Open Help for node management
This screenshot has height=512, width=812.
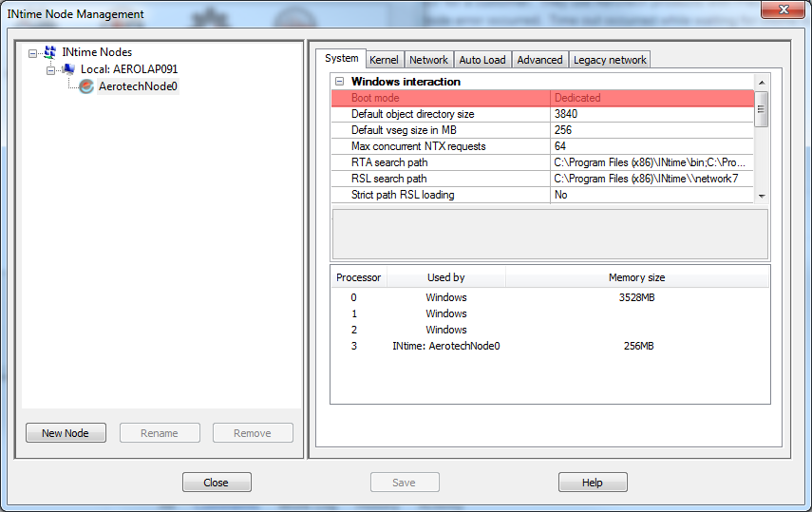click(x=593, y=483)
